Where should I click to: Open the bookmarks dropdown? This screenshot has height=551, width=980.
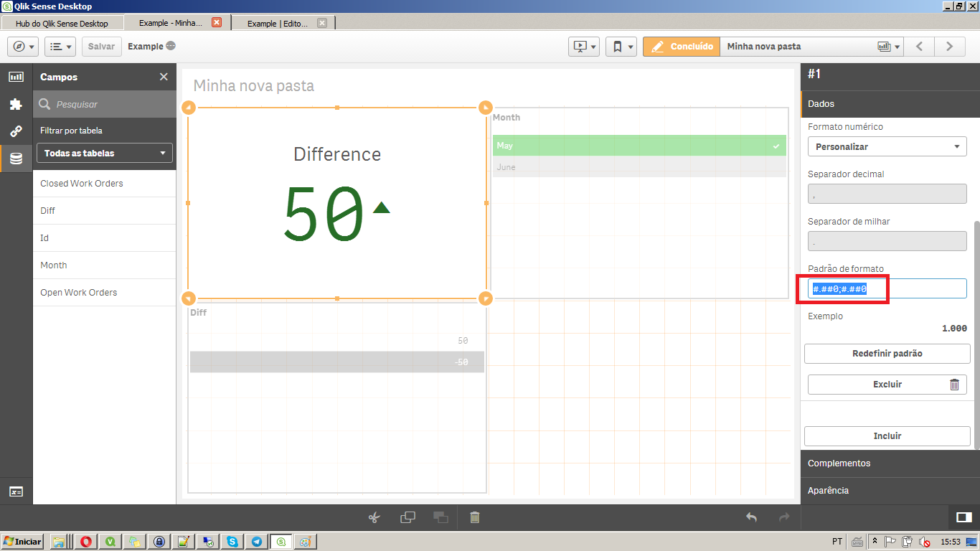pos(621,47)
